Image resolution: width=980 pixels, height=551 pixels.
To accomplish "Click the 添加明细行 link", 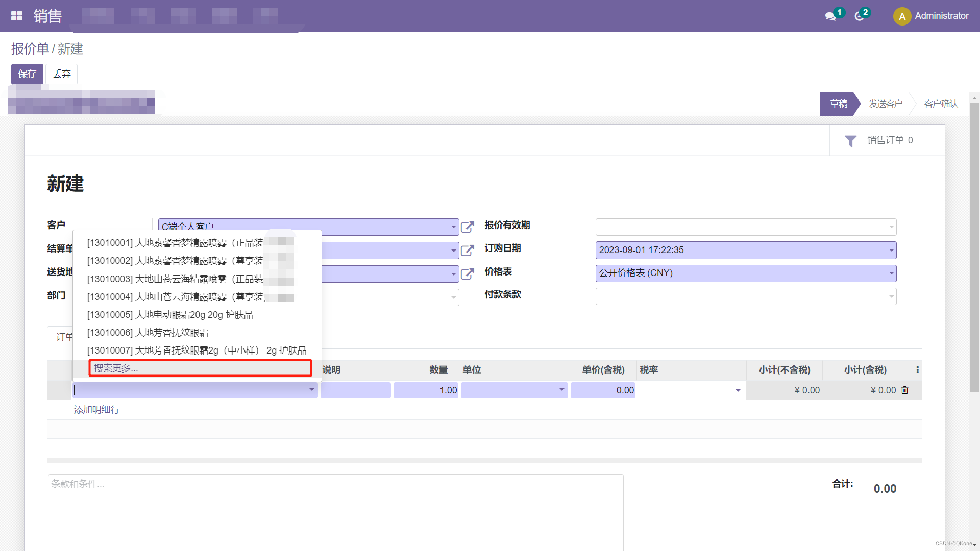I will (96, 409).
